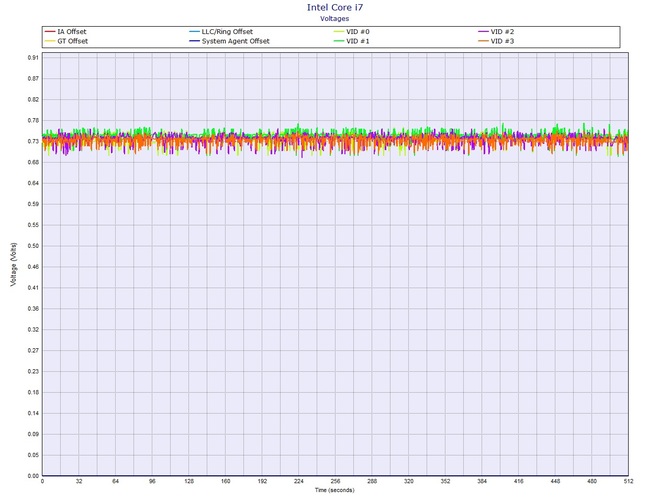
Task: Click the 256 time axis value
Action: click(x=335, y=481)
